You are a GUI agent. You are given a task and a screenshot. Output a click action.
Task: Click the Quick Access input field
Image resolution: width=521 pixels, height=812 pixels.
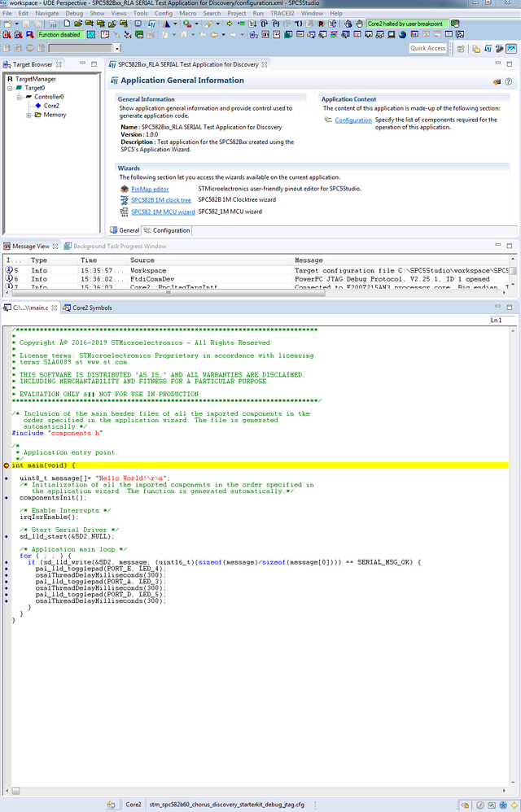point(427,48)
